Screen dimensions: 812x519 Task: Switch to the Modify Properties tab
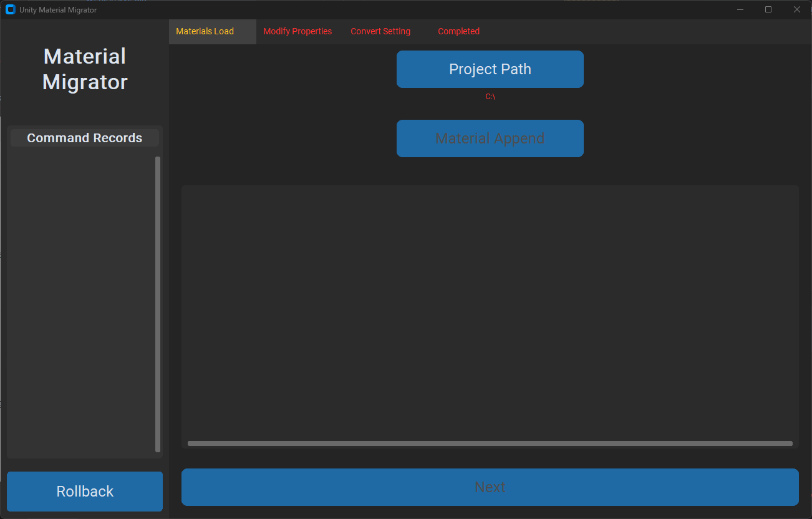[299, 31]
